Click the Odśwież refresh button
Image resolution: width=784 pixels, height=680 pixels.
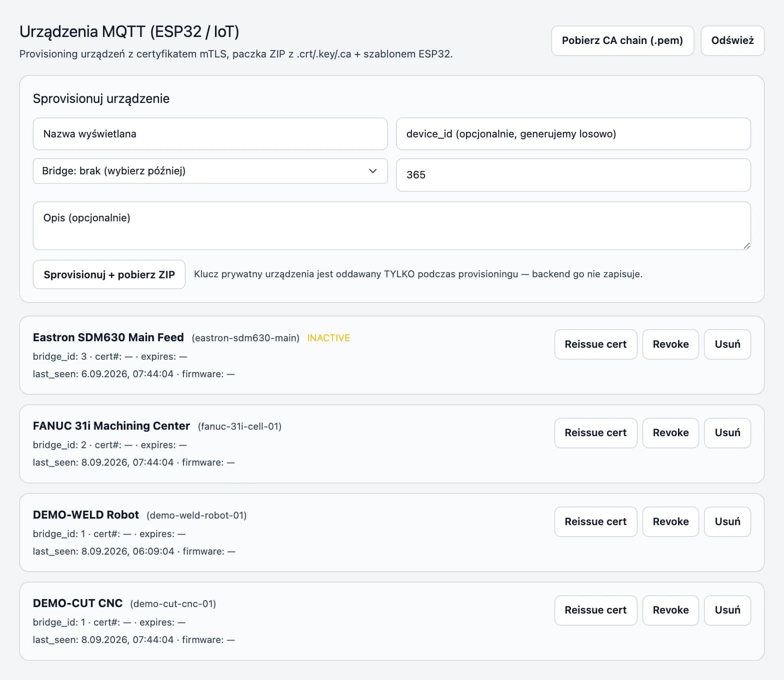coord(732,40)
